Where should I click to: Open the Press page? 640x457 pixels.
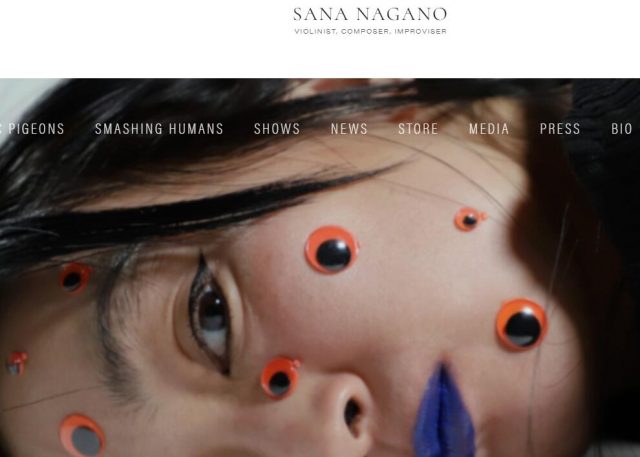click(560, 129)
